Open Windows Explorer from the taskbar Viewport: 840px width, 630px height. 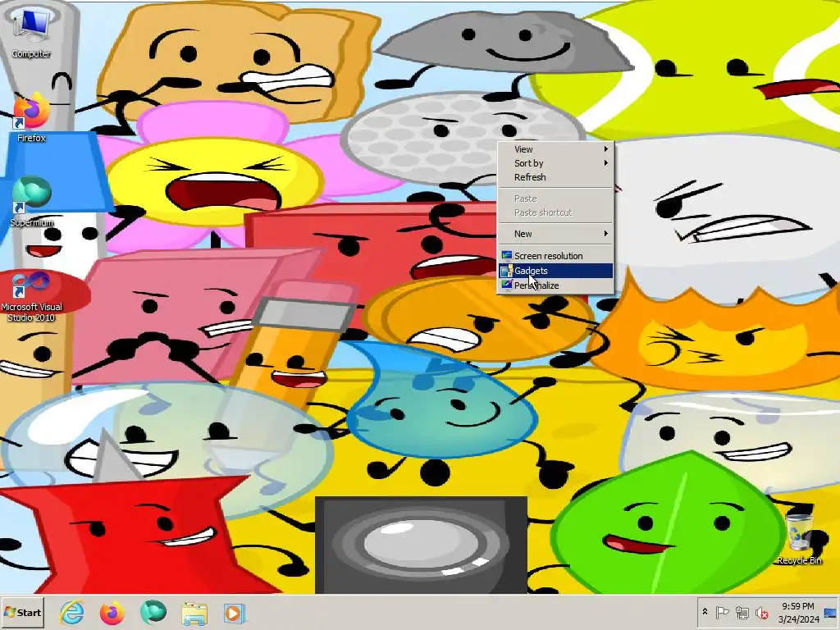tap(194, 613)
